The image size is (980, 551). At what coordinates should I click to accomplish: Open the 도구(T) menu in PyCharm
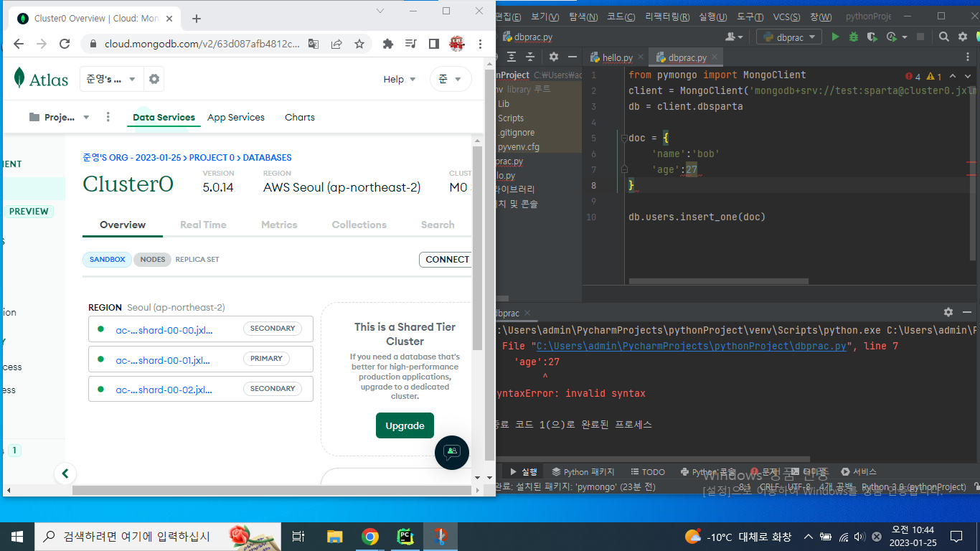coord(750,17)
